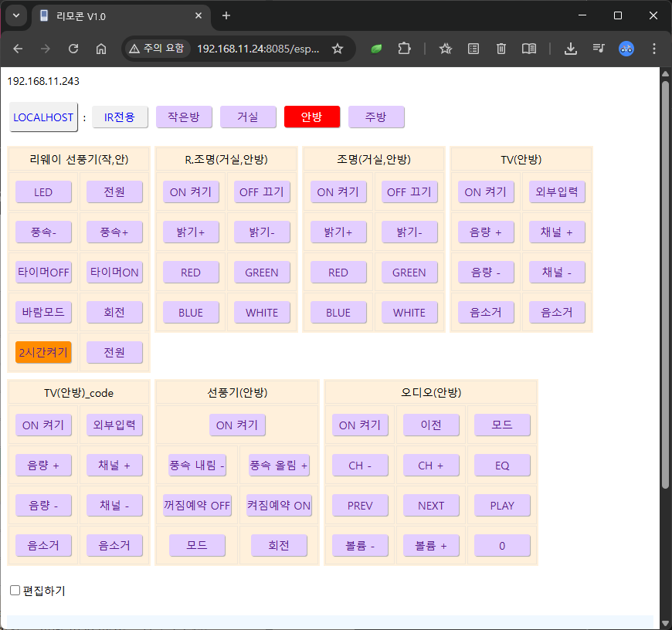The width and height of the screenshot is (672, 630).
Task: Click the trash can extension icon
Action: click(x=501, y=49)
